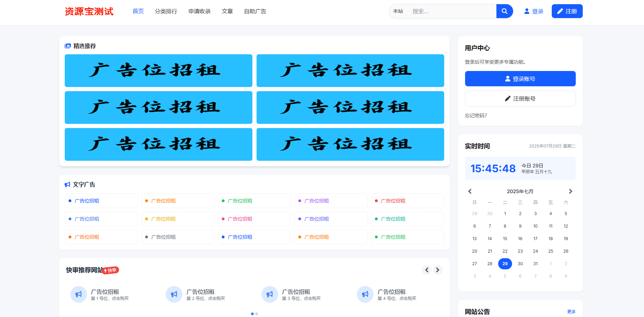Viewport: 644px width, 317px height.
Task: Go to next month in calendar
Action: (570, 191)
